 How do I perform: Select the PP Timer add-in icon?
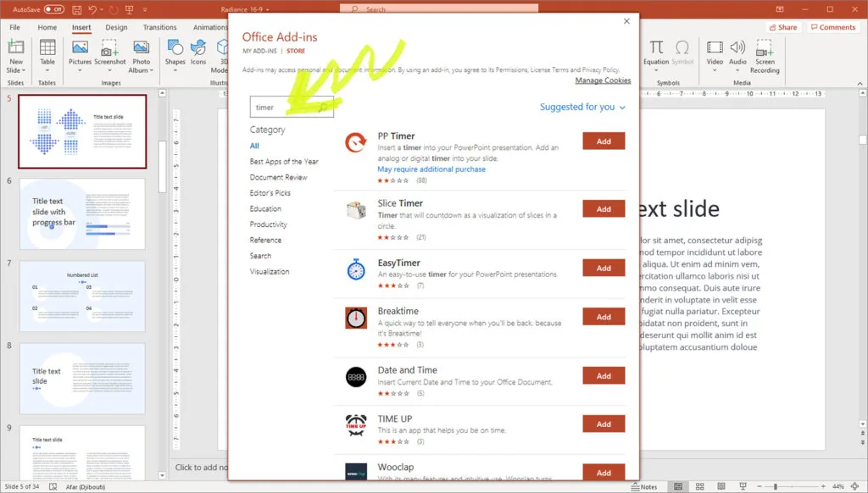(356, 142)
